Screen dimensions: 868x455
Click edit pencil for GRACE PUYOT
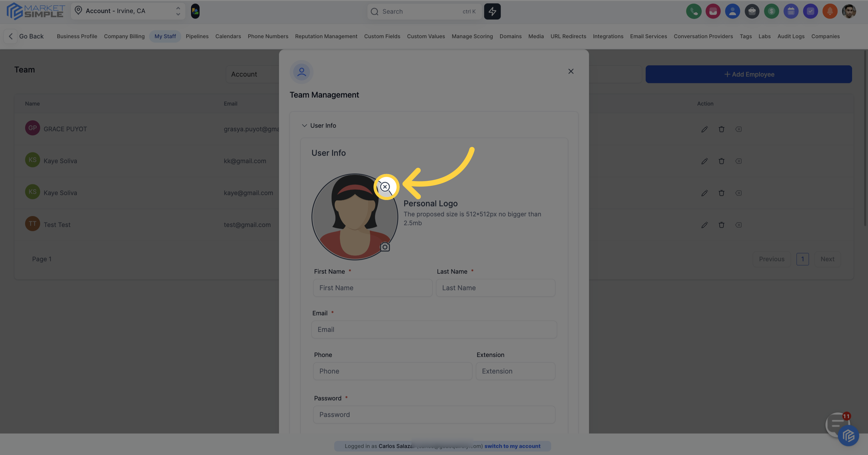pos(704,129)
